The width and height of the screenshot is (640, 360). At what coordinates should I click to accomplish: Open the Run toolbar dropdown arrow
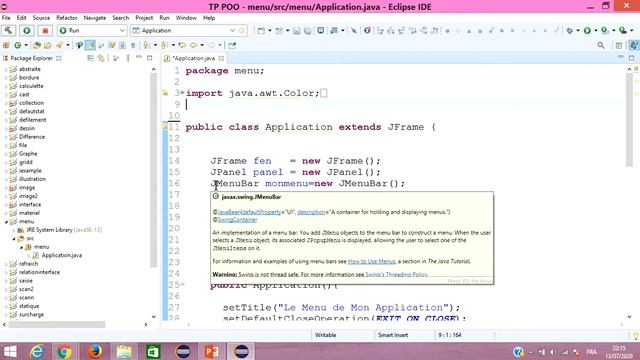tap(596, 31)
